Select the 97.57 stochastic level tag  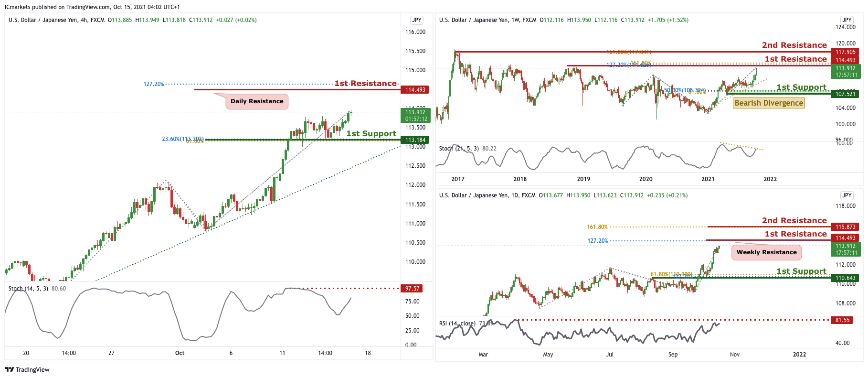tap(412, 289)
